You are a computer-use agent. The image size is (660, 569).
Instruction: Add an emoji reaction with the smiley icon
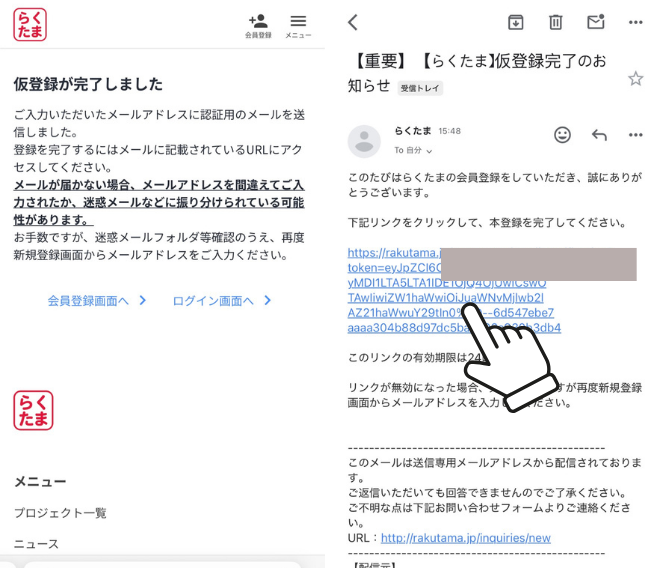tap(562, 135)
